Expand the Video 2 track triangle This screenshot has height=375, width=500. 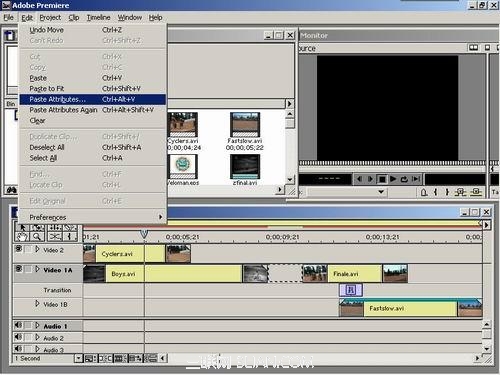[x=37, y=249]
